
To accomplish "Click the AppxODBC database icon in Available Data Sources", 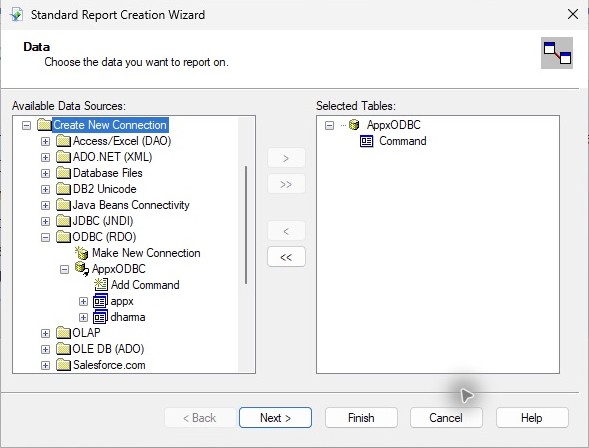I will (x=82, y=269).
